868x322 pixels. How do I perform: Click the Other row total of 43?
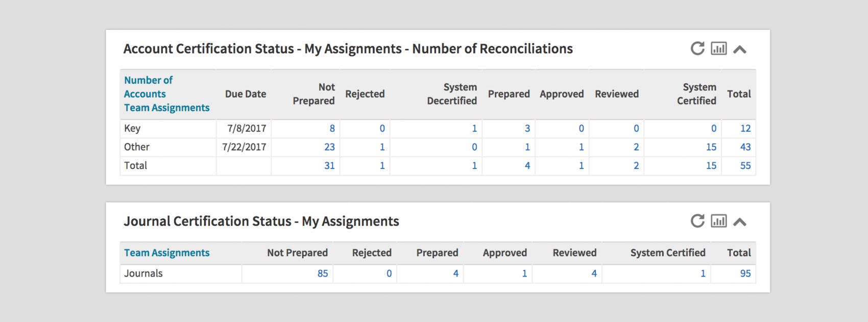click(745, 147)
